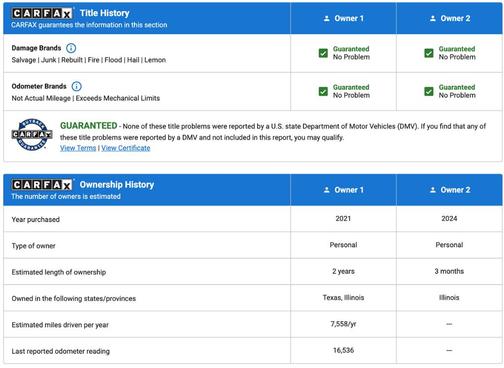Click the Estimated miles driven per year label
504x368 pixels.
click(60, 325)
